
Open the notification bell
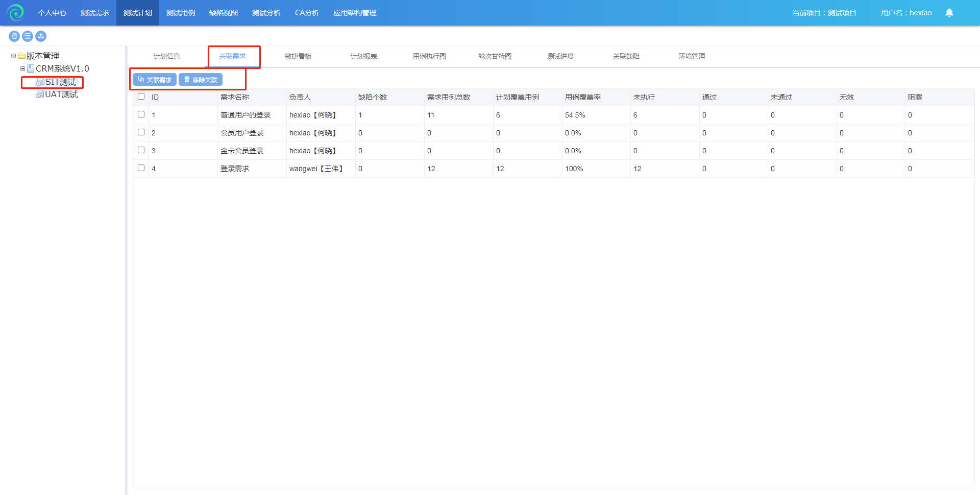click(949, 13)
